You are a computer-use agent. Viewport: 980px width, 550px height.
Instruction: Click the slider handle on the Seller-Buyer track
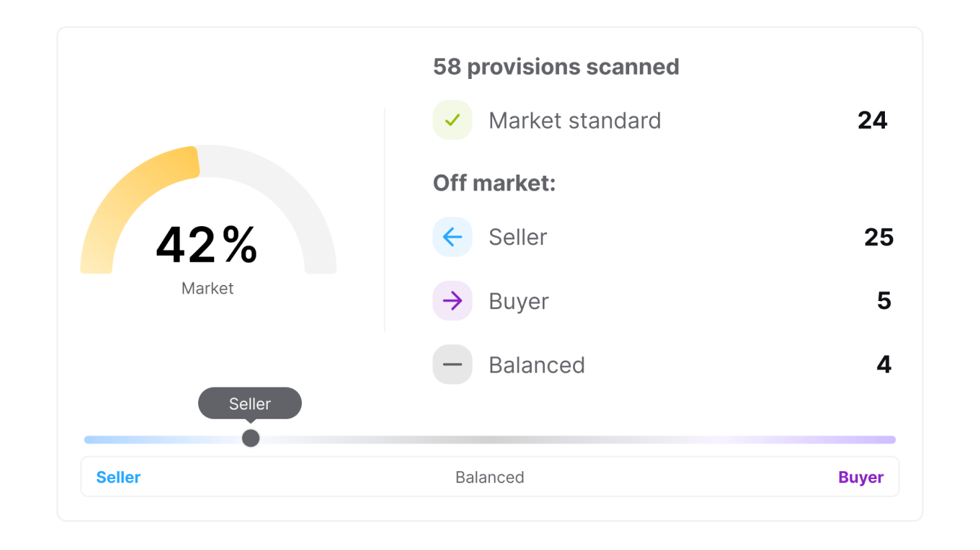click(250, 438)
